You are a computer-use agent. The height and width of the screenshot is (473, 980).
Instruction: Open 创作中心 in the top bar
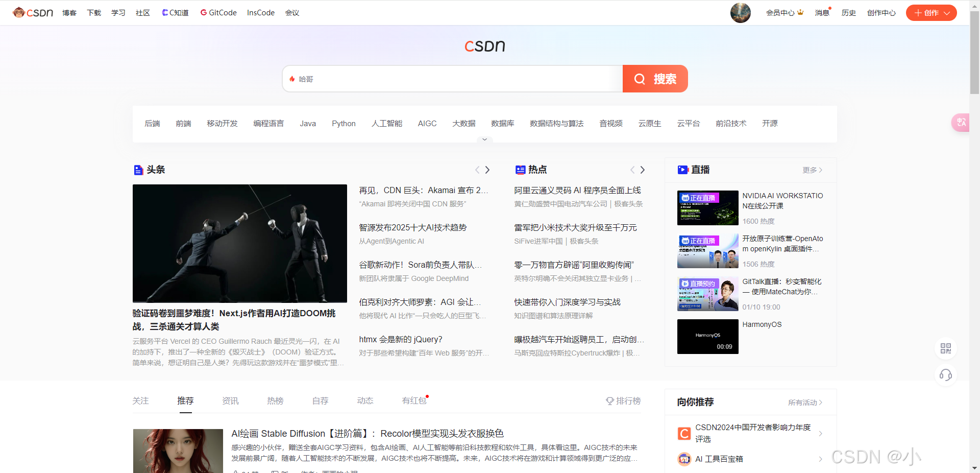click(x=881, y=13)
